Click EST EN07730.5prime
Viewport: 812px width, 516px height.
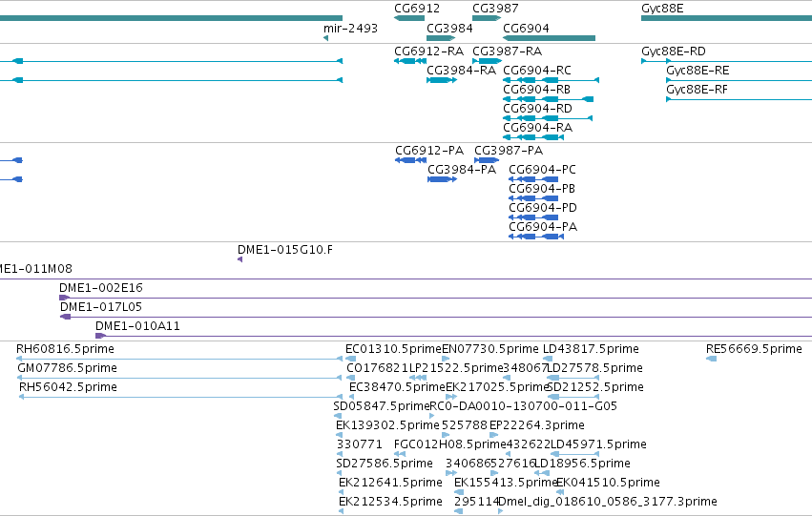pyautogui.click(x=490, y=349)
